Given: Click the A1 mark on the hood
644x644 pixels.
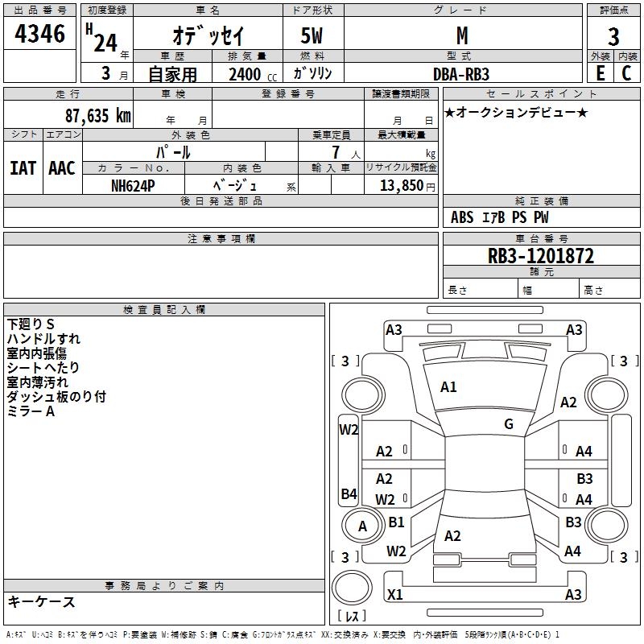Looking at the screenshot, I should click(448, 387).
